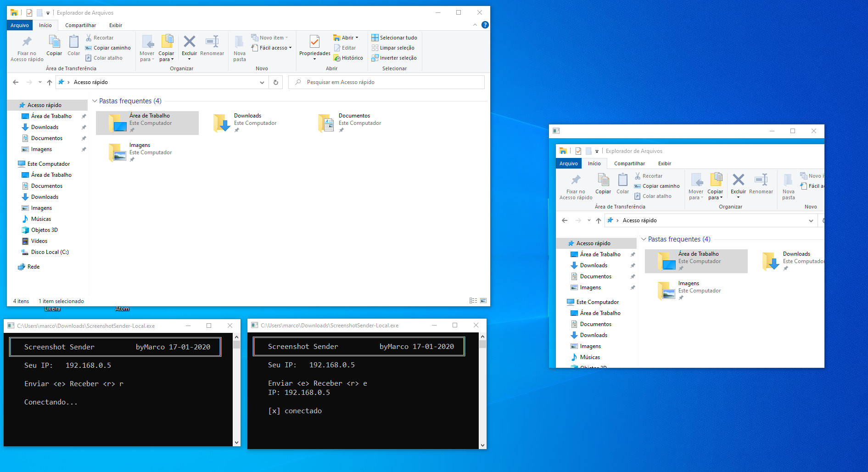
Task: Click the Selecionar tudo button
Action: (394, 37)
